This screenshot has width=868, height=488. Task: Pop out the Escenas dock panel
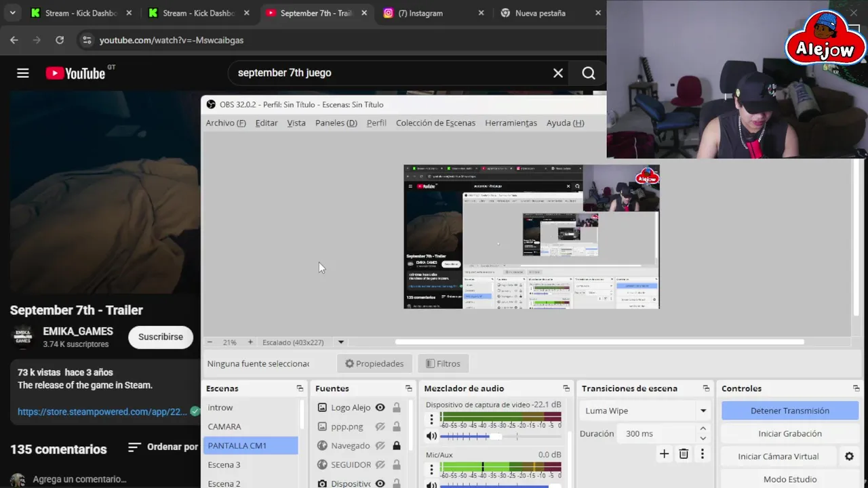[x=300, y=388]
